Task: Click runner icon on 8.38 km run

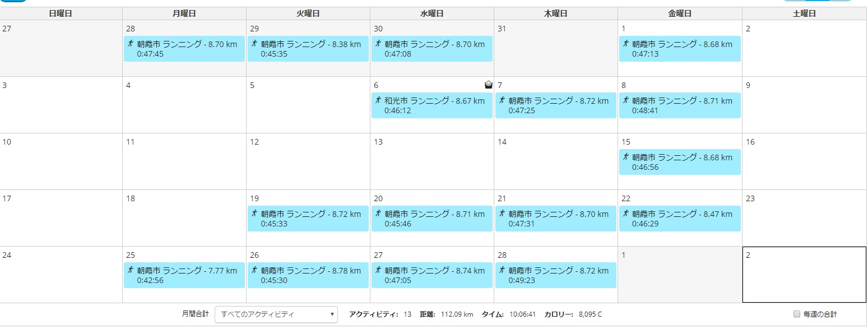Action: point(254,44)
